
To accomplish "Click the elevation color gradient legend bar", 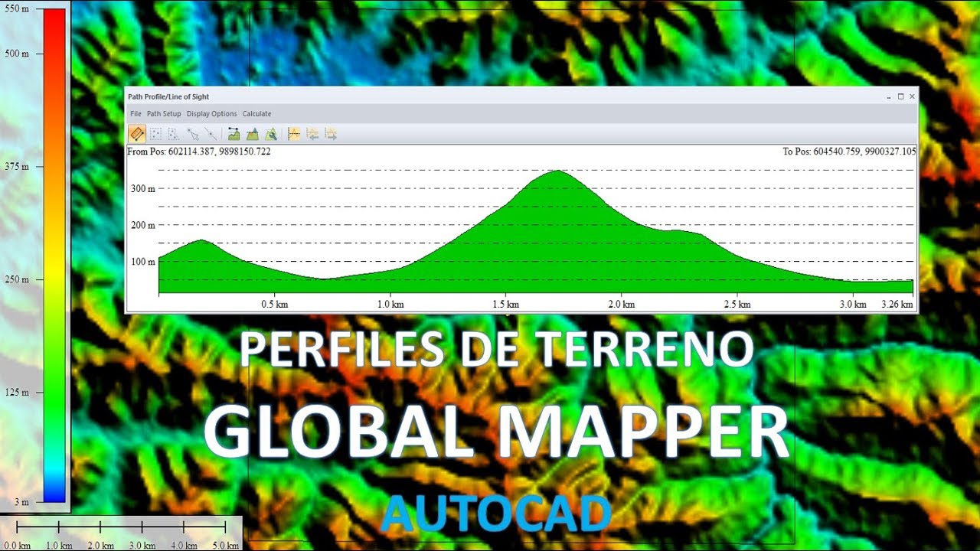I will click(54, 255).
